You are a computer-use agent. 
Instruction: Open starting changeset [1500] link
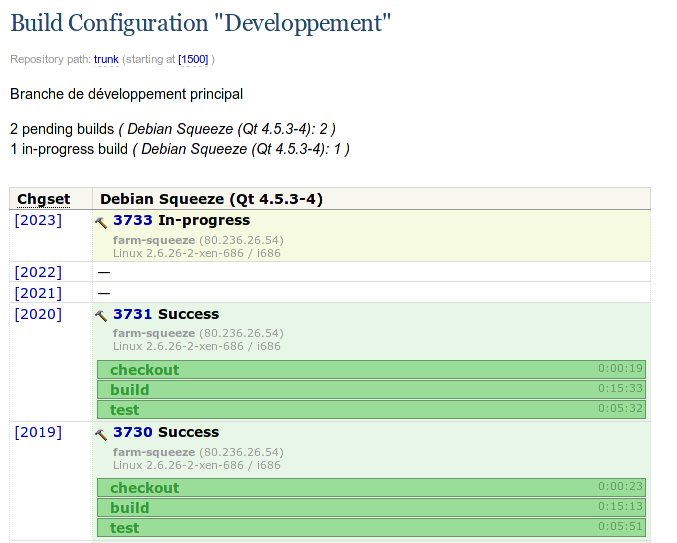[x=193, y=59]
